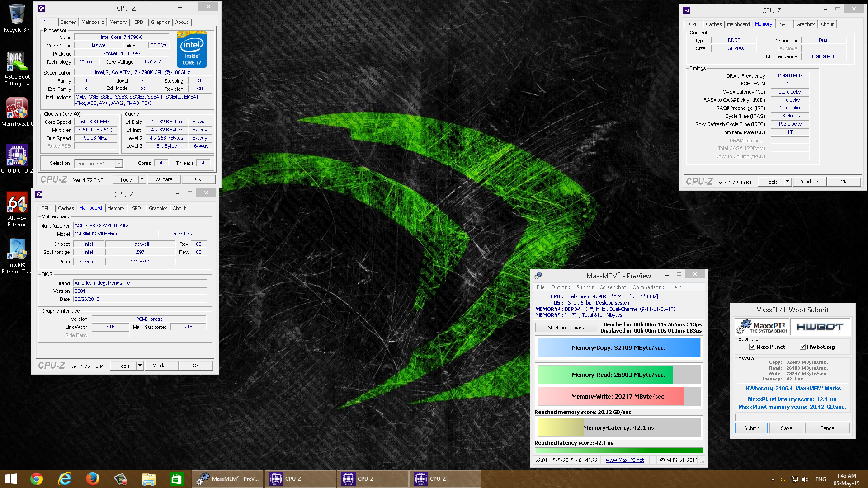Open the Screenshot menu in MaxxMEM²

pyautogui.click(x=613, y=287)
